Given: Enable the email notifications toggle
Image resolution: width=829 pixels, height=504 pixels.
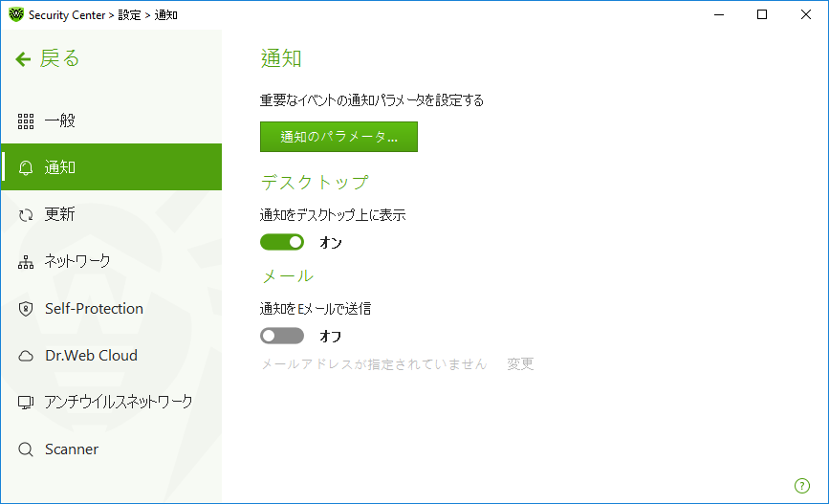Looking at the screenshot, I should click(x=282, y=336).
